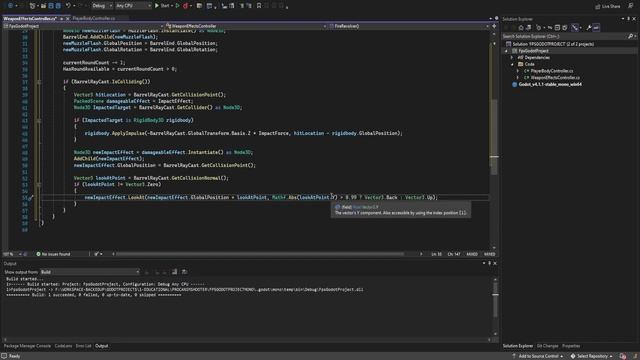Screen dimensions: 640x360
Task: Click the screwdriver quick action icon on line 55
Action: (x=30, y=198)
